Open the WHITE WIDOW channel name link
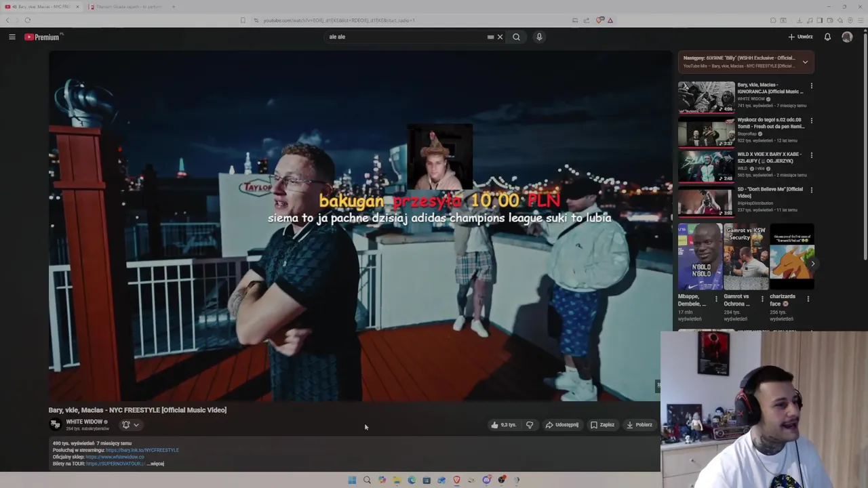 (83, 422)
